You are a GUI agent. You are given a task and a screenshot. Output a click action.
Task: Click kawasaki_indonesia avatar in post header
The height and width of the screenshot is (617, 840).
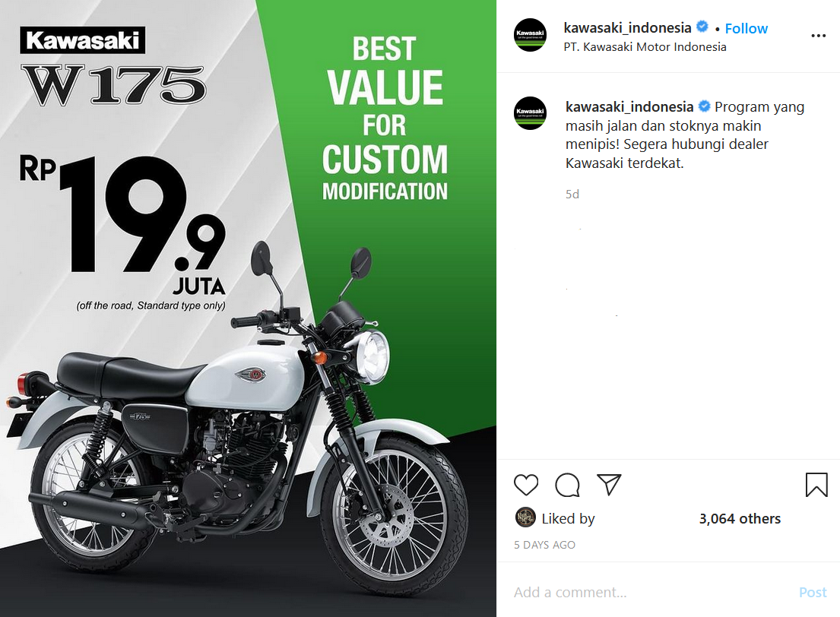[x=530, y=36]
